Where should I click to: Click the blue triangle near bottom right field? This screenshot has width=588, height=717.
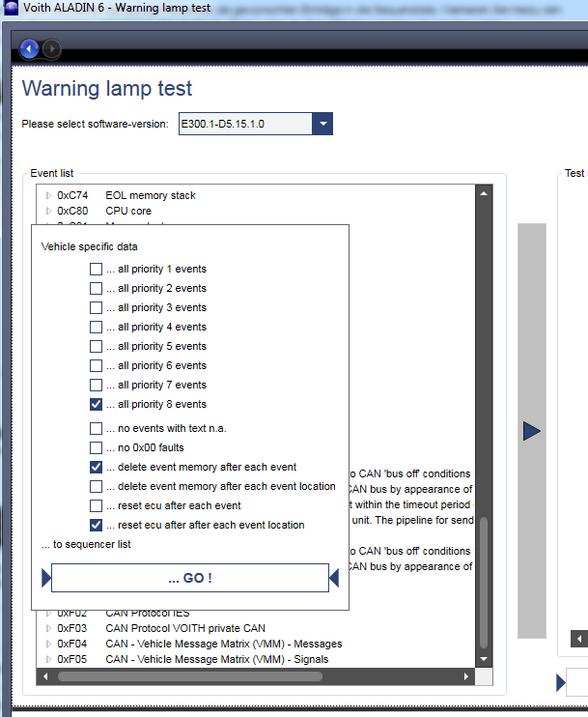click(561, 683)
